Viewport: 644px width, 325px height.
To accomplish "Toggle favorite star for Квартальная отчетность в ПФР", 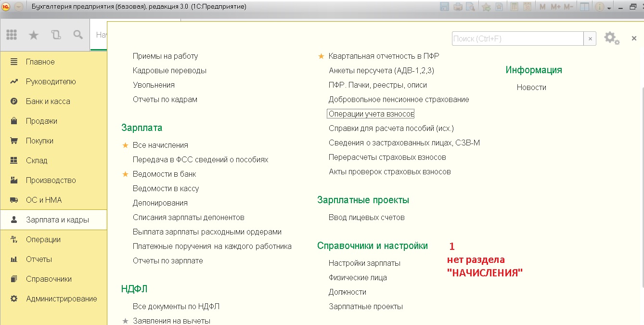I will 322,56.
